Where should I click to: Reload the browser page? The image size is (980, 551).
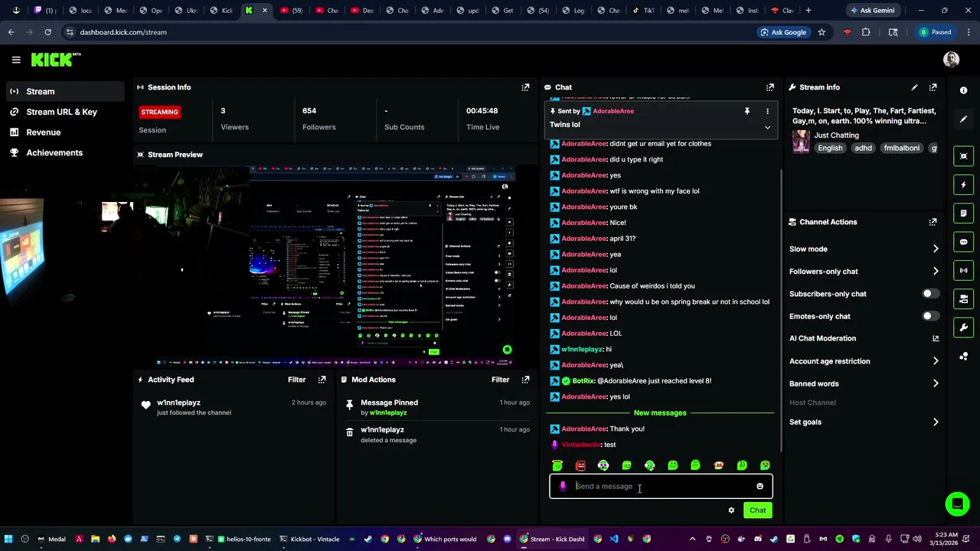coord(47,32)
